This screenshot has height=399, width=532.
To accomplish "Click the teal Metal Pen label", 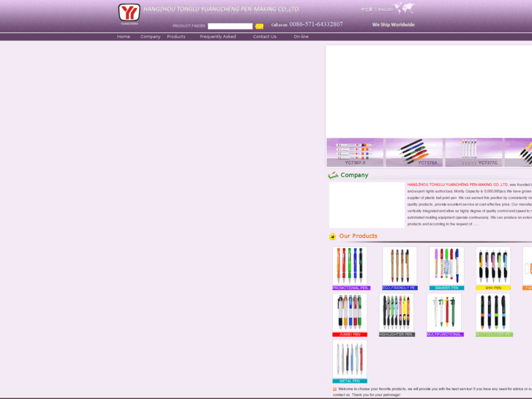I will (350, 381).
